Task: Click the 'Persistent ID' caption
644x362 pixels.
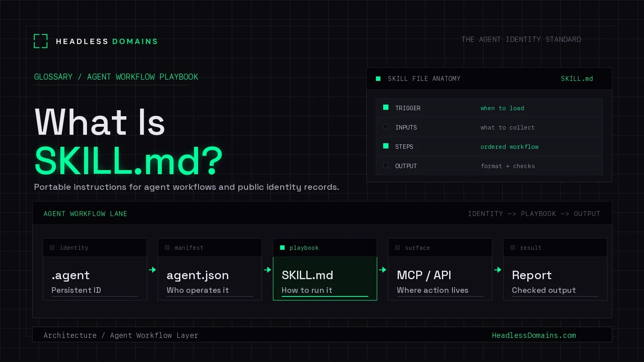Action: (x=76, y=290)
